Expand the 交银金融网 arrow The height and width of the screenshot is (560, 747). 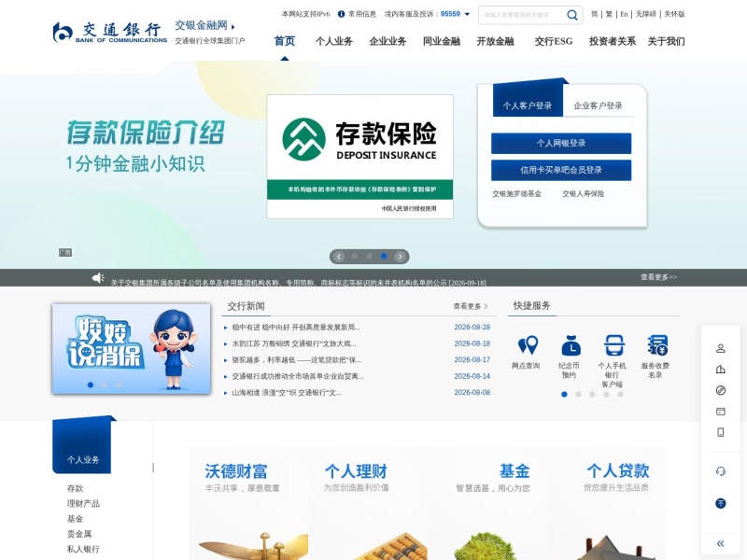(233, 27)
